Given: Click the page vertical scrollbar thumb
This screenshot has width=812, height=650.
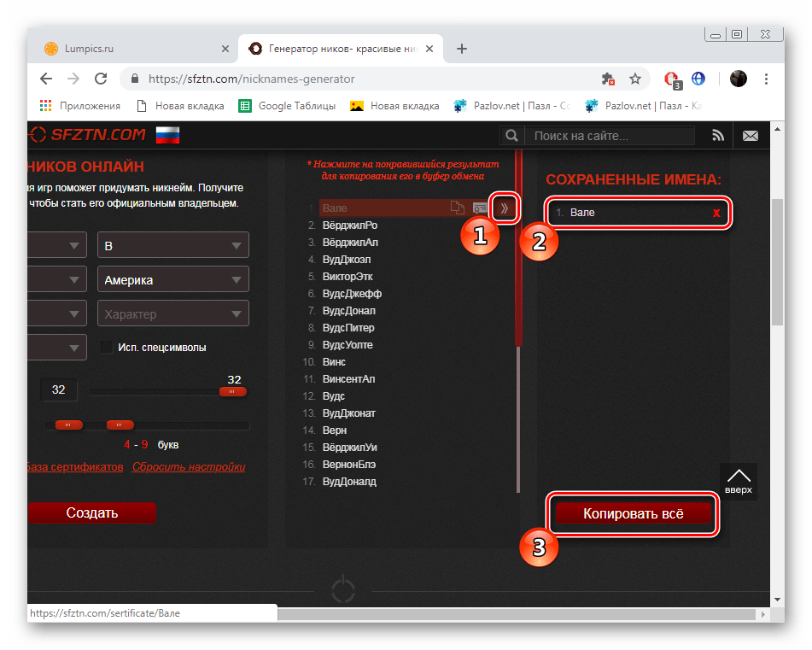Looking at the screenshot, I should (777, 261).
